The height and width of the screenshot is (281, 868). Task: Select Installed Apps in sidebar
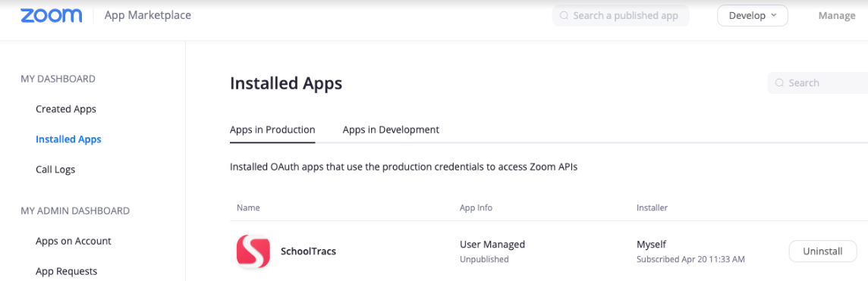click(68, 139)
